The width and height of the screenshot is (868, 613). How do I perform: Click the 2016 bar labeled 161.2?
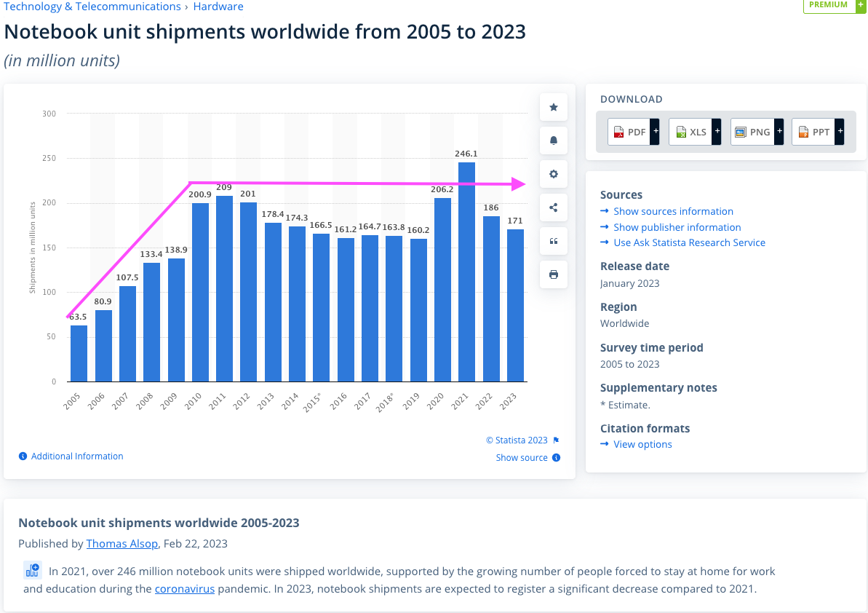click(x=346, y=310)
